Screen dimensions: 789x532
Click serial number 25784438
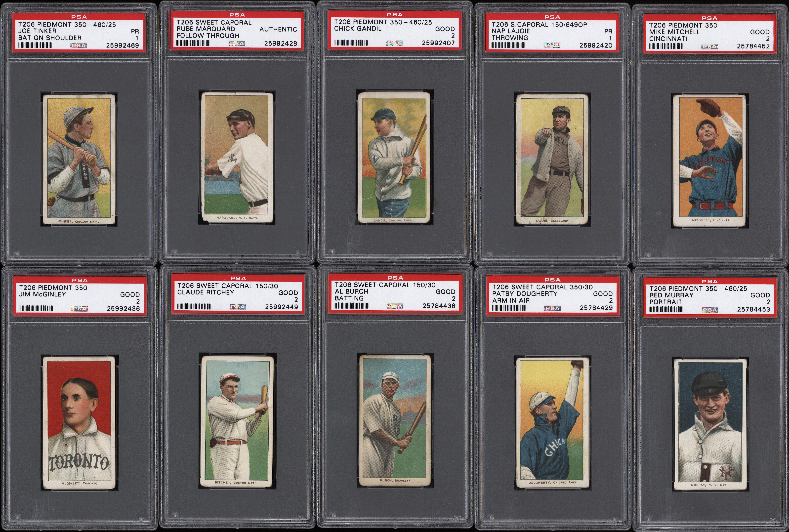439,306
